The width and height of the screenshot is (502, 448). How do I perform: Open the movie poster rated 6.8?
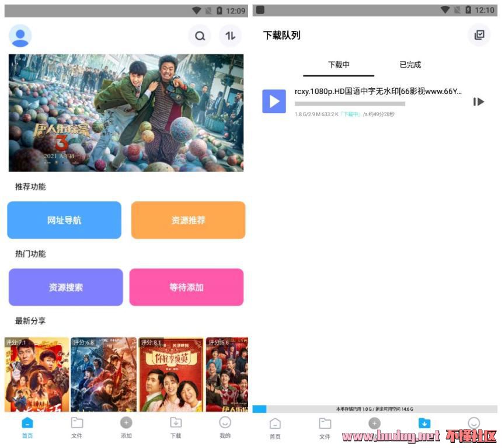pyautogui.click(x=104, y=374)
